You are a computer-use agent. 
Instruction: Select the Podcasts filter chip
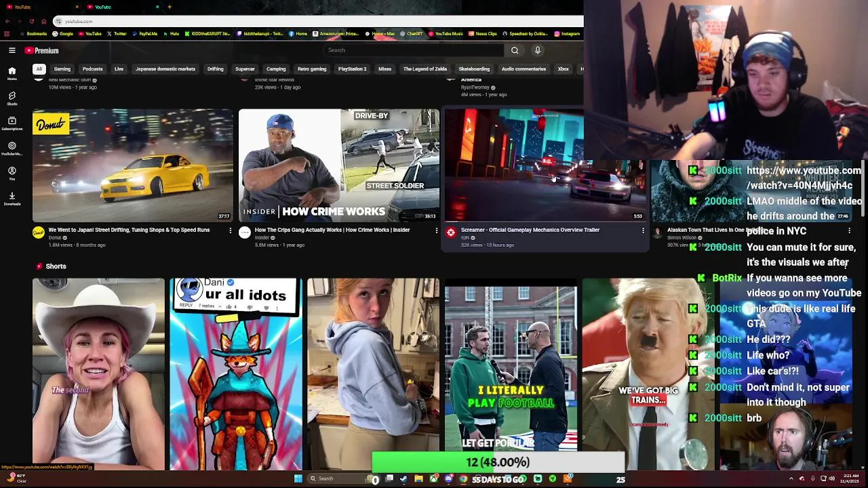point(93,68)
